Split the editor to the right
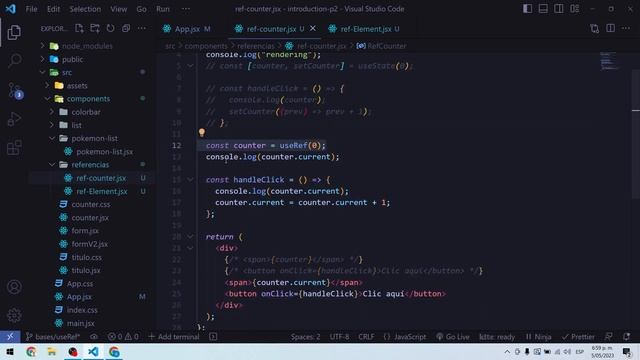The image size is (640, 360). (x=610, y=29)
